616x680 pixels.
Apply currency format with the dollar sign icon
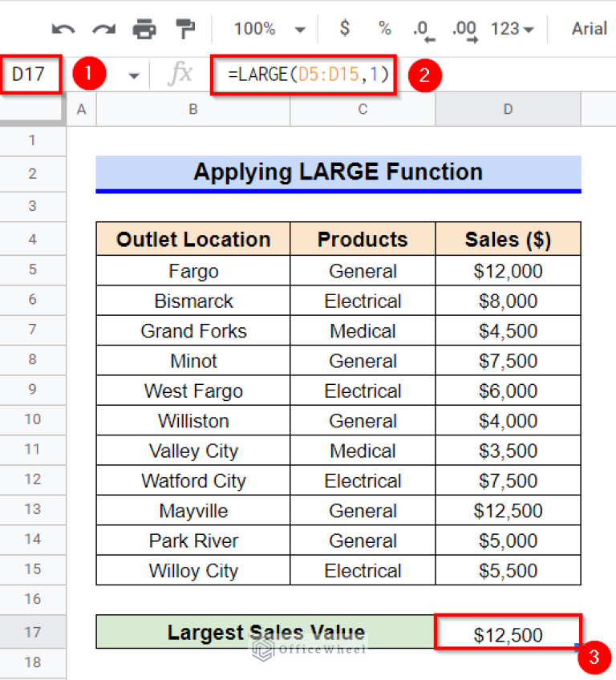click(x=344, y=27)
